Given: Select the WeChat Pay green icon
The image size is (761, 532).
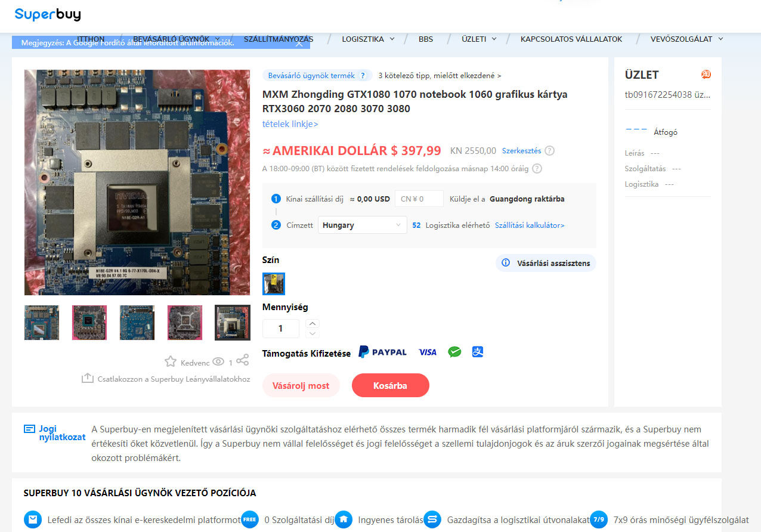Looking at the screenshot, I should [455, 352].
